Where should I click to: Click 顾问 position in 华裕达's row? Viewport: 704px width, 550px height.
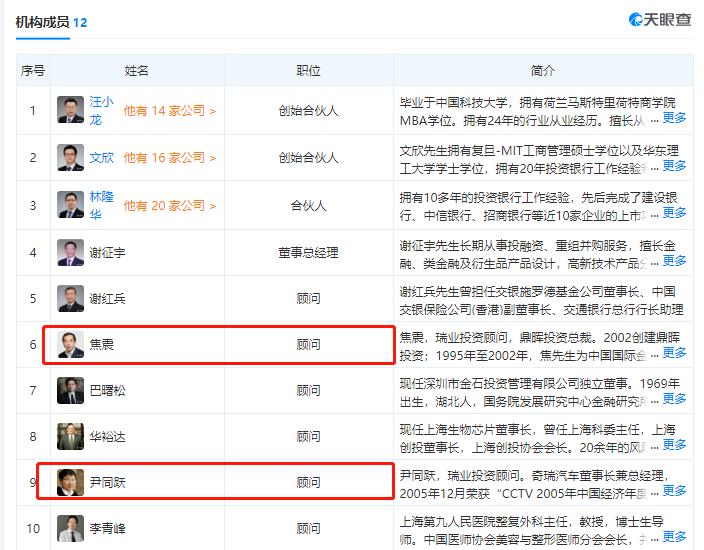[x=308, y=437]
